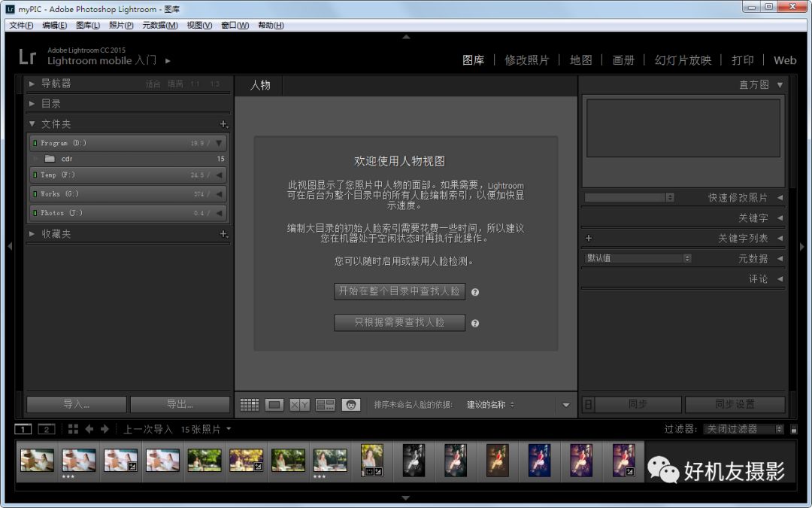Enable main window toggle labeled 1
The image size is (812, 508).
[x=22, y=428]
